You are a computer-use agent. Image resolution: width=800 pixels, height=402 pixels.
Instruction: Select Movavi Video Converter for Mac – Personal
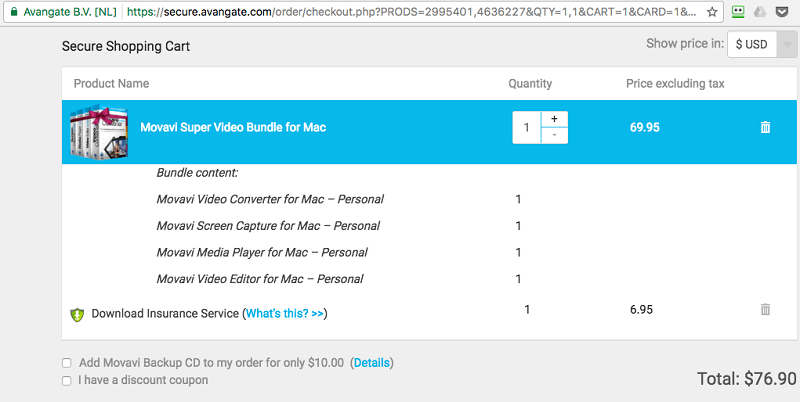click(270, 199)
